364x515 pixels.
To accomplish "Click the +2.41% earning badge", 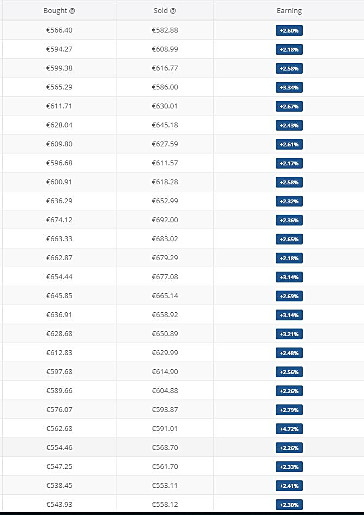I will click(289, 486).
